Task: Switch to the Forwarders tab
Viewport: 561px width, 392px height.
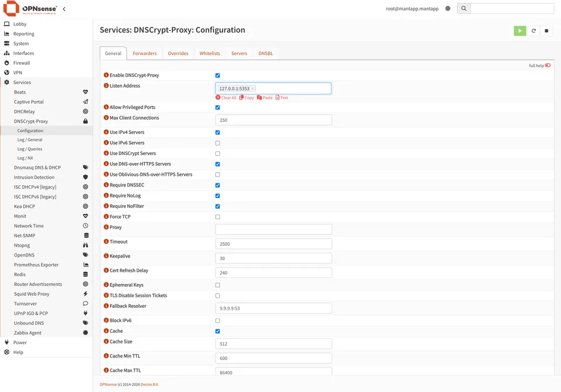Action: click(144, 53)
